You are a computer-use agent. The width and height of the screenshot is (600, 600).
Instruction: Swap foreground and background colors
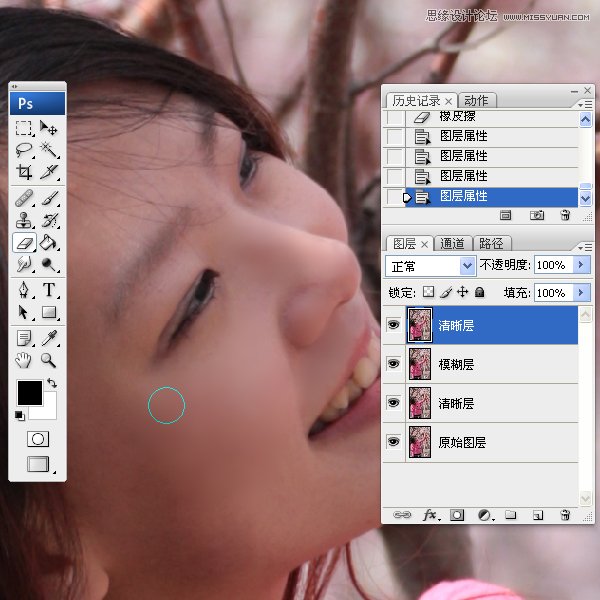pyautogui.click(x=52, y=383)
